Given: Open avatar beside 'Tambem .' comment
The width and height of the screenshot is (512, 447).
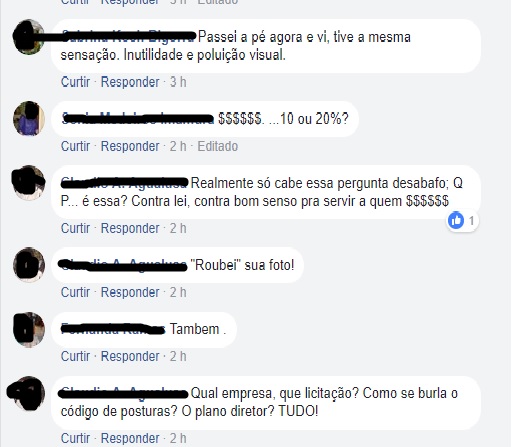Looking at the screenshot, I should tap(29, 329).
